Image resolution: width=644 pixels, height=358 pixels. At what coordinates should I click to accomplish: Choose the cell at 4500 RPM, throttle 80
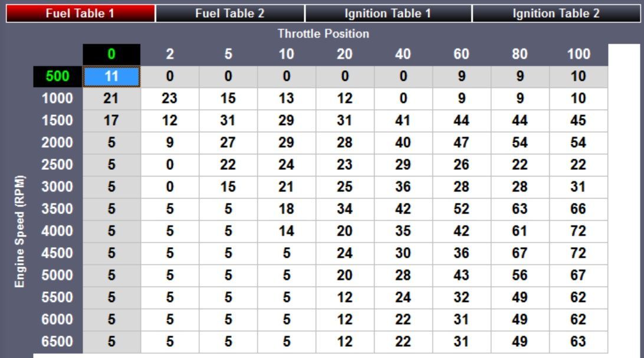(x=520, y=253)
